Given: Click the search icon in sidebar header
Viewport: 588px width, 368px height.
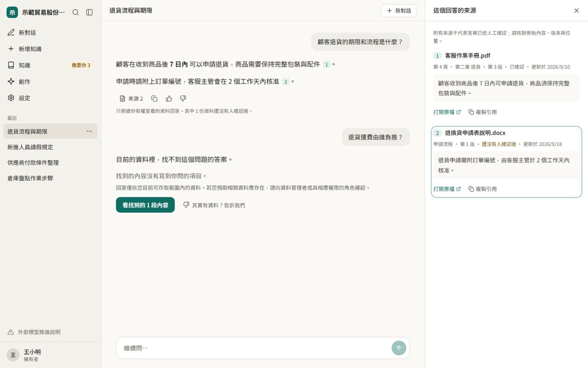Looking at the screenshot, I should [x=76, y=12].
